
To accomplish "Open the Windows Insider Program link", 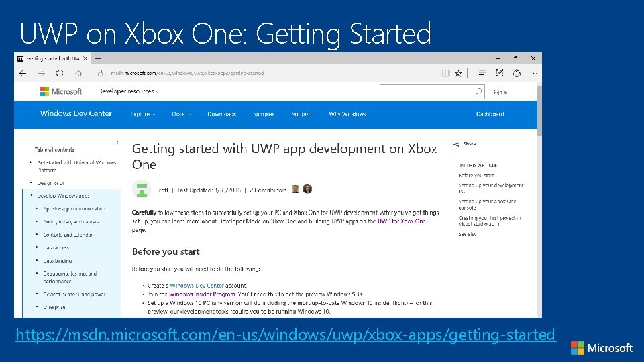I will 202,294.
